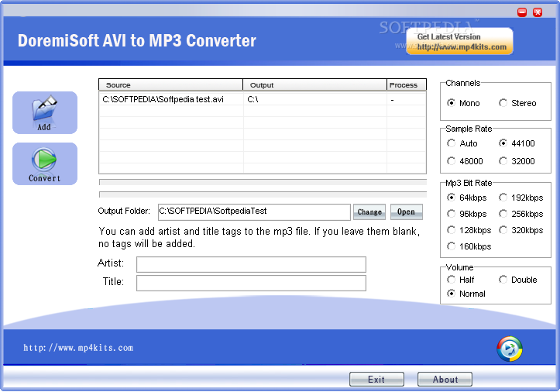Minimize the converter window
The height and width of the screenshot is (392, 560).
(x=522, y=12)
